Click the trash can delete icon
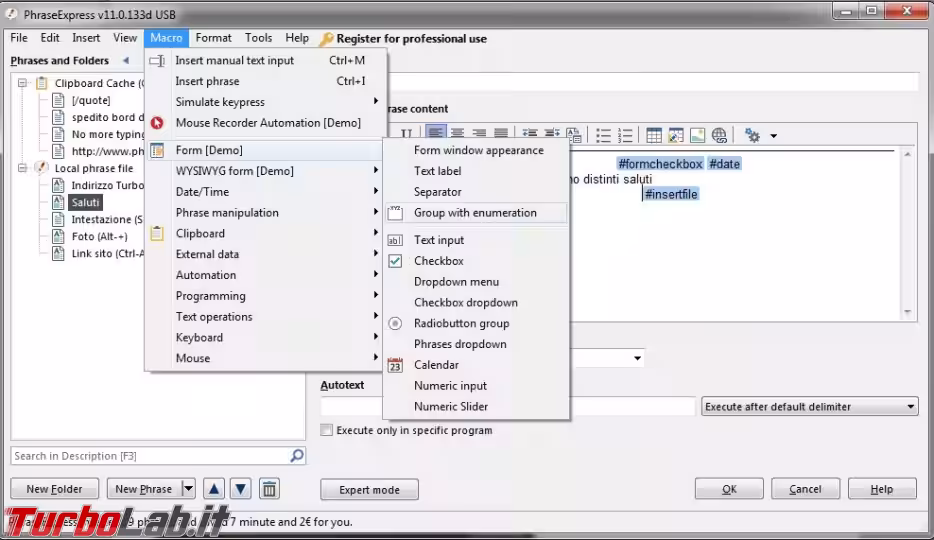Image resolution: width=934 pixels, height=540 pixels. [269, 489]
